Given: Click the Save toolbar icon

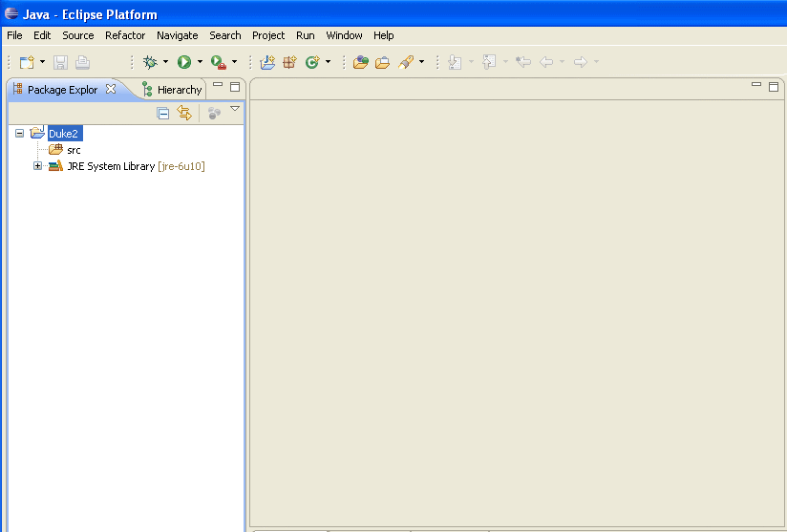Looking at the screenshot, I should coord(61,62).
